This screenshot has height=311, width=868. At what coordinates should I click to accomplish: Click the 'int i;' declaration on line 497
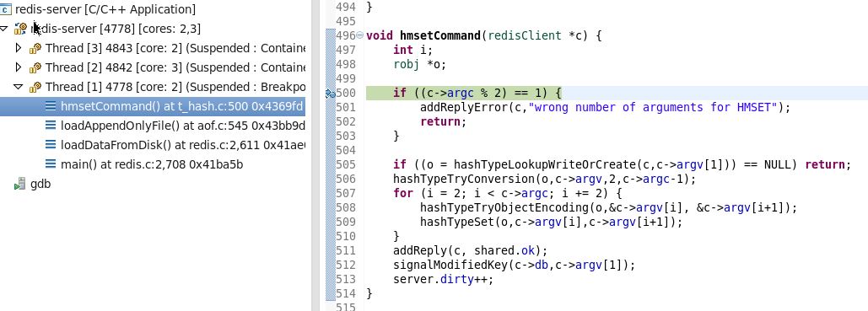pyautogui.click(x=413, y=50)
